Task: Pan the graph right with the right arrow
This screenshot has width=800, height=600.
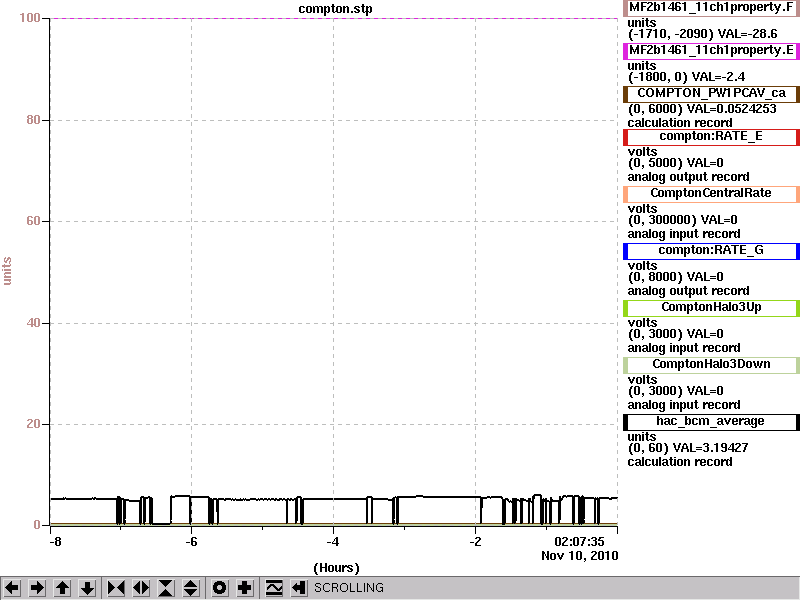Action: [37, 588]
